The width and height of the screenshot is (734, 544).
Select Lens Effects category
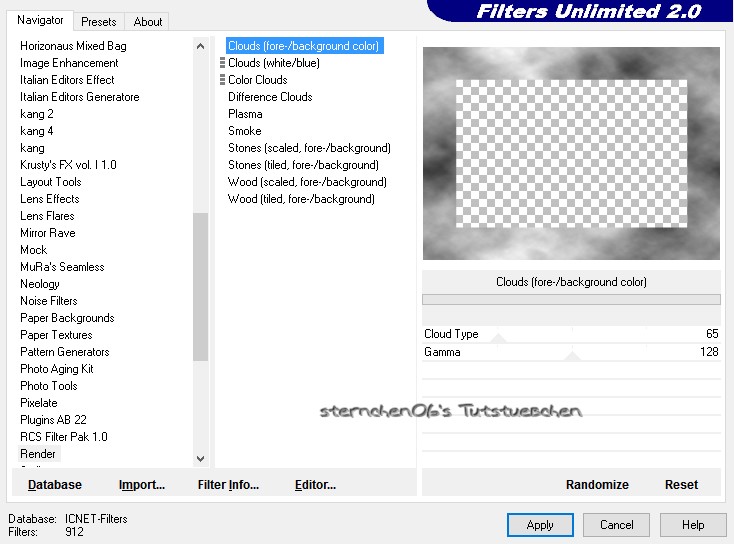point(50,199)
